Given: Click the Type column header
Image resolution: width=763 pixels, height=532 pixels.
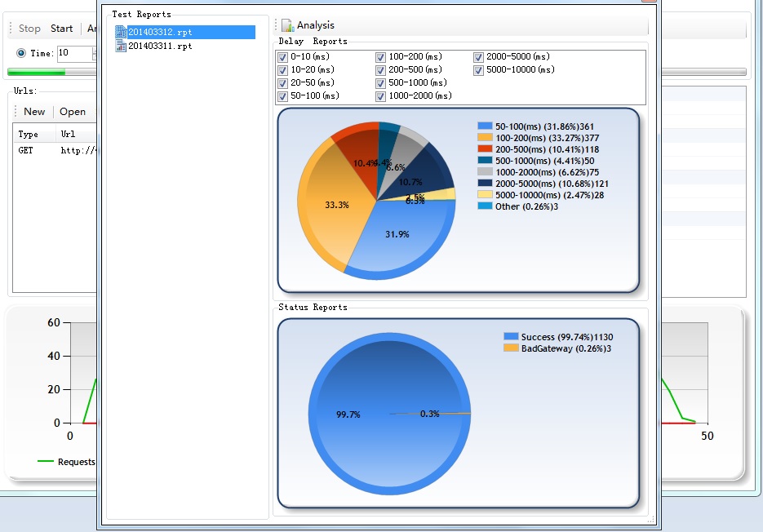Looking at the screenshot, I should click(34, 134).
